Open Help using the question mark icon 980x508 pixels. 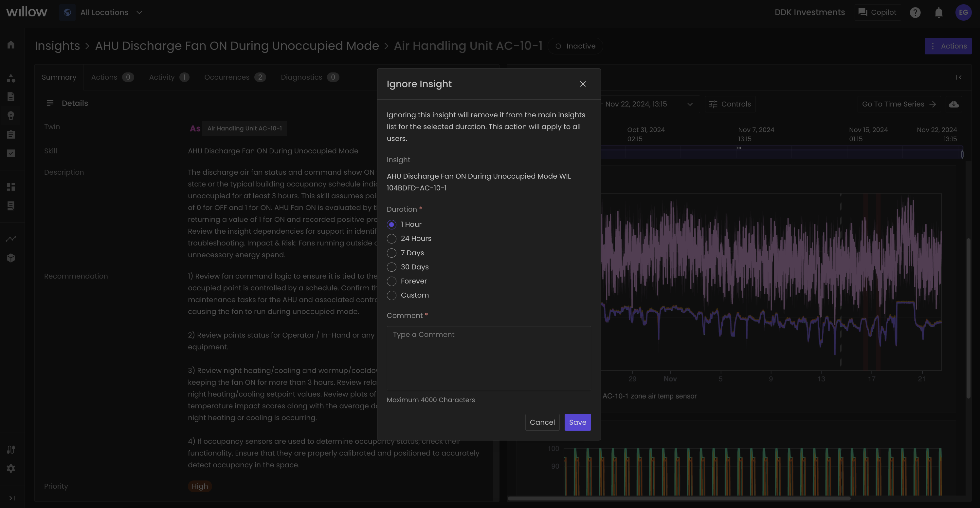coord(915,12)
